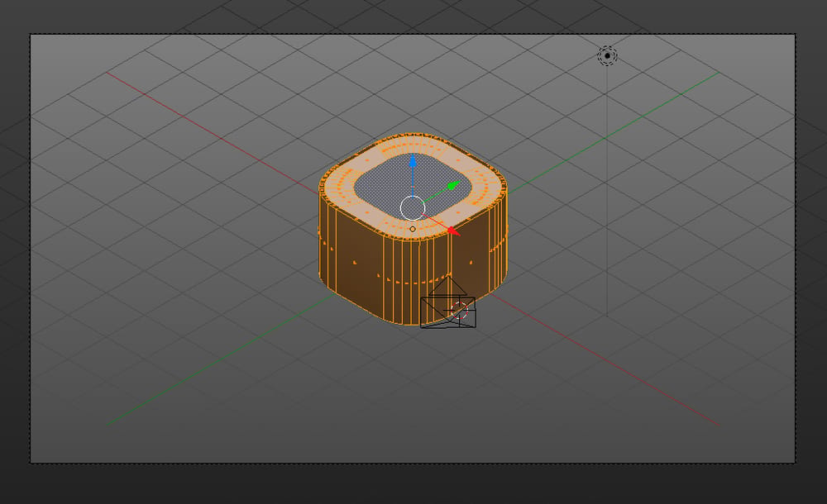Click the blue Z-axis gizmo arrow
The width and height of the screenshot is (827, 504).
point(413,161)
